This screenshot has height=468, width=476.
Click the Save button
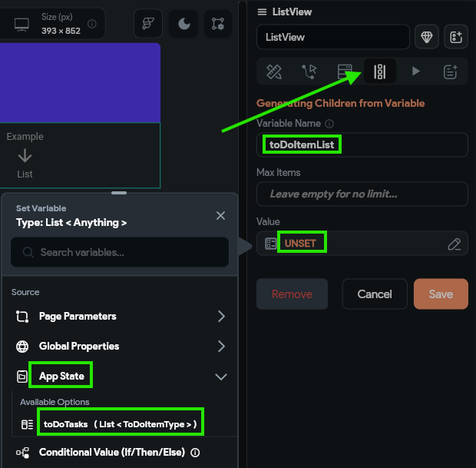[x=441, y=294]
